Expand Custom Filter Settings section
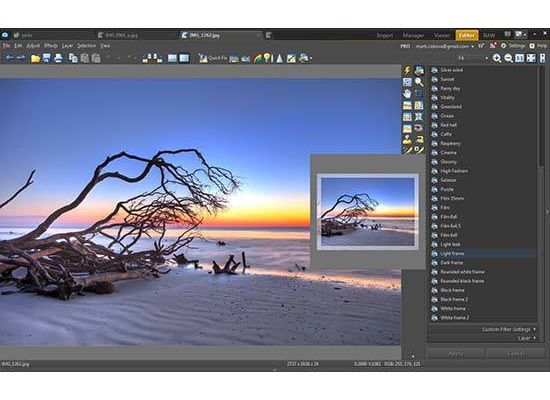 (509, 329)
